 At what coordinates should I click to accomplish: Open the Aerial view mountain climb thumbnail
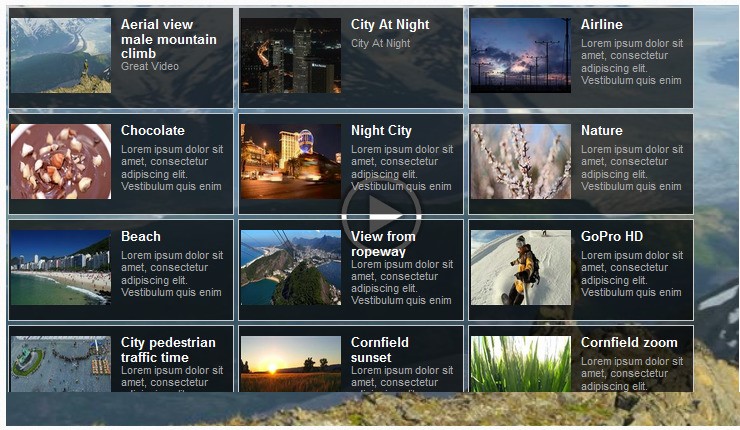click(x=61, y=56)
